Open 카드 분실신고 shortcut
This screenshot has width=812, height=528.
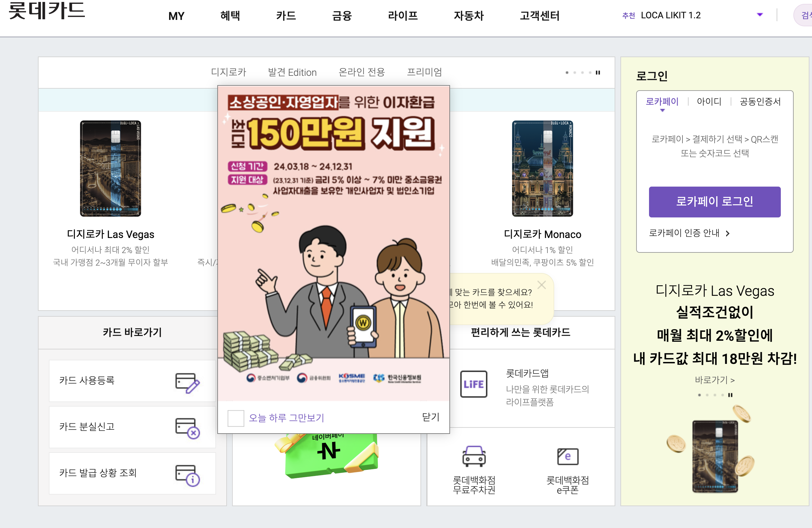[x=132, y=427]
